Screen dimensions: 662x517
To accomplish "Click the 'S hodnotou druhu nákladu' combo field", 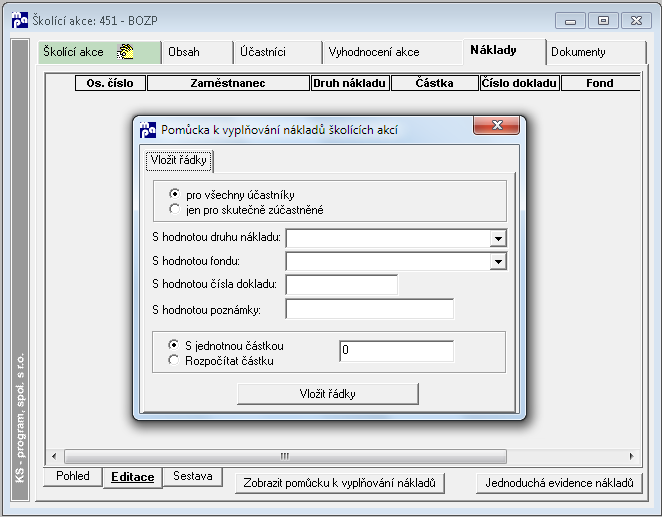I will click(396, 238).
